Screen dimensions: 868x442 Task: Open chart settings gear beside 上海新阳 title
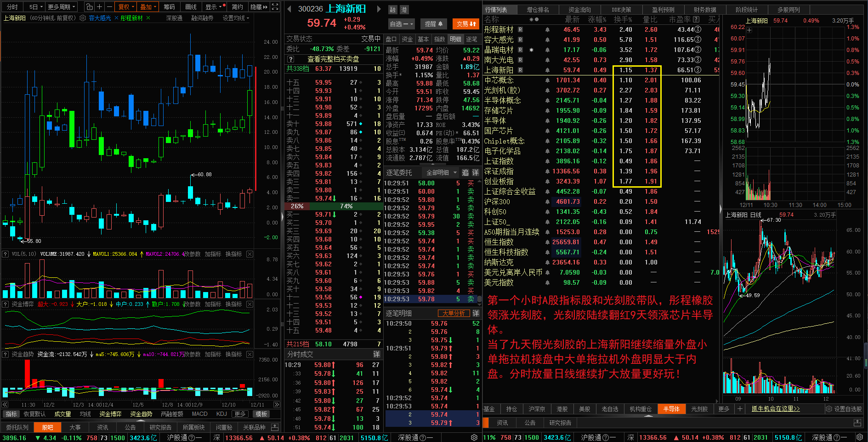tap(83, 18)
